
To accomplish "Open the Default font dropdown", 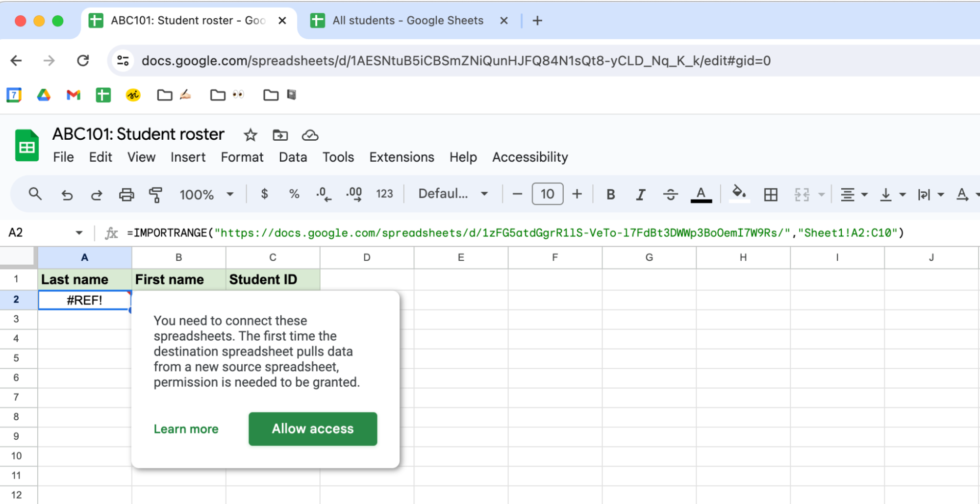I will coord(453,194).
